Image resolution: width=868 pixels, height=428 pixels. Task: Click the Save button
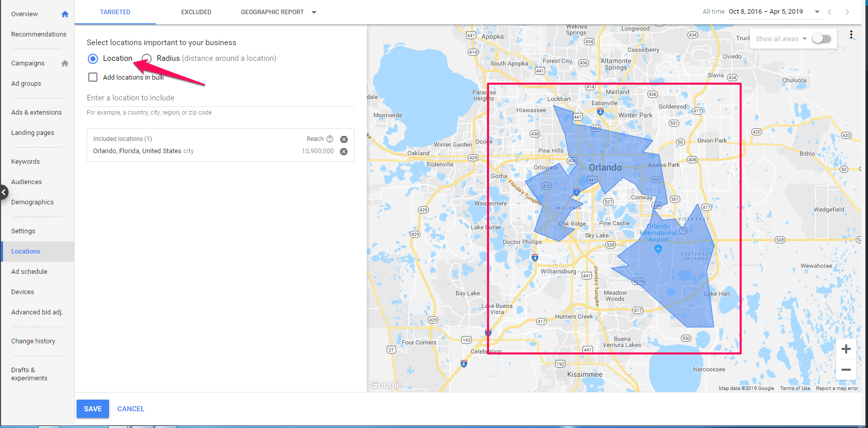(x=93, y=409)
